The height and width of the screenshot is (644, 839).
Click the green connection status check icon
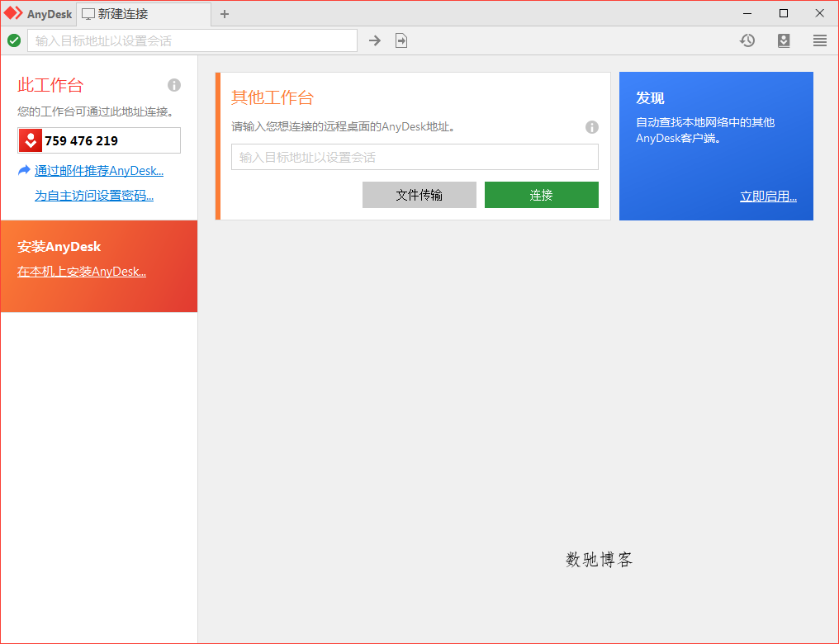coord(14,40)
